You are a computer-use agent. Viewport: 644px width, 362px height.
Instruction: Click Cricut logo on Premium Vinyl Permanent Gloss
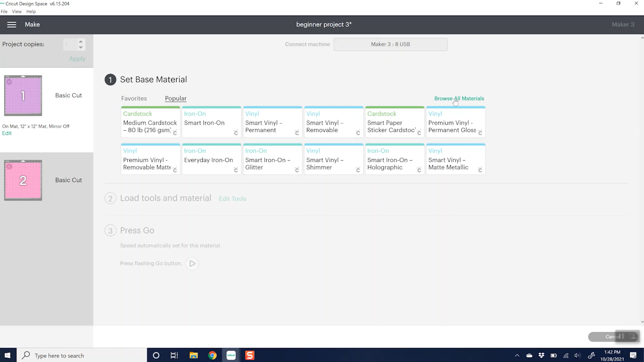pyautogui.click(x=480, y=133)
